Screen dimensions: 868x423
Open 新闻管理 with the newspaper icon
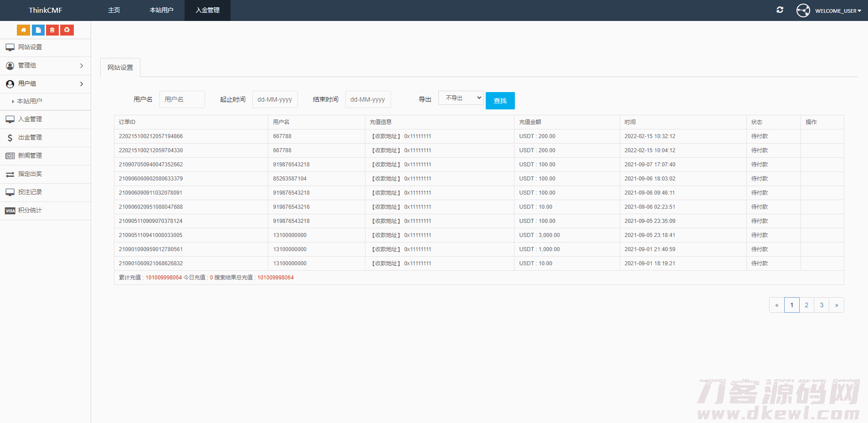coord(30,156)
